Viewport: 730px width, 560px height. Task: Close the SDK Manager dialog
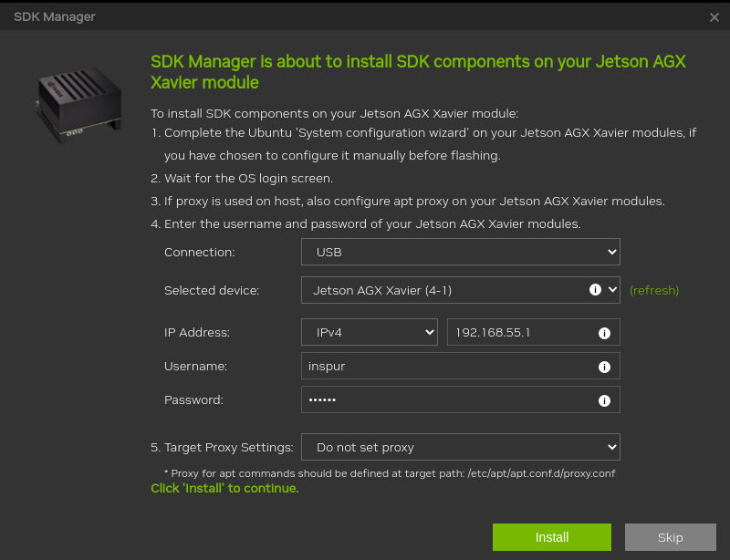[714, 17]
